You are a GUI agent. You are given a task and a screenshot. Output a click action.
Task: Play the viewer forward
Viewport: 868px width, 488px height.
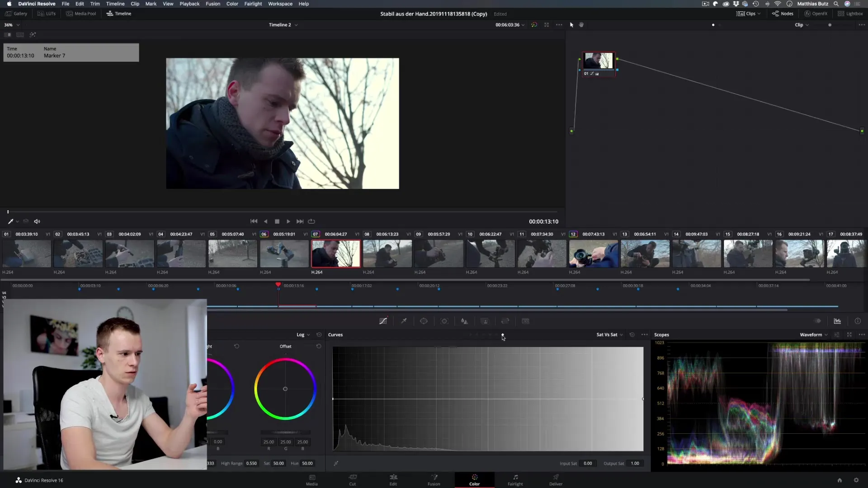point(288,221)
